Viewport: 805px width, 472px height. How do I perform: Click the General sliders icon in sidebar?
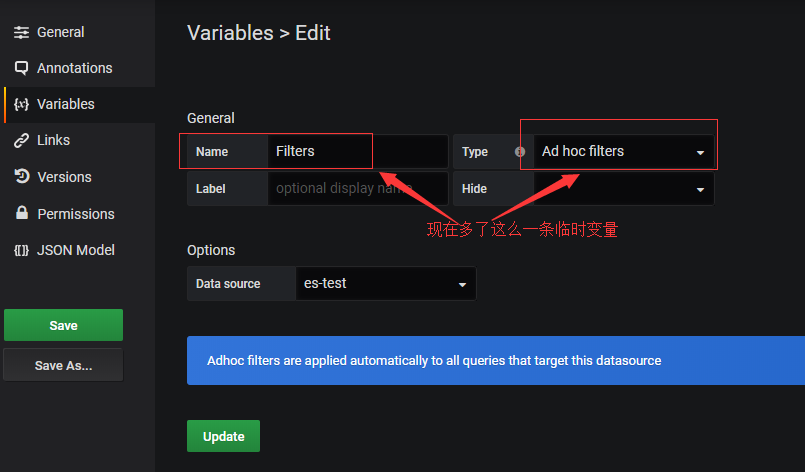pyautogui.click(x=21, y=32)
